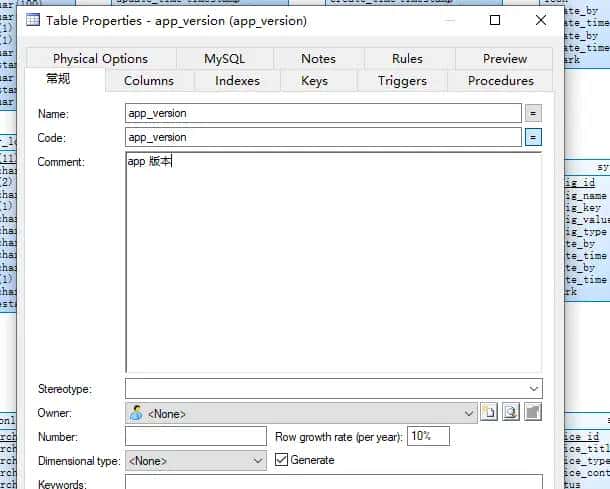Open the Triggers tab

point(402,81)
